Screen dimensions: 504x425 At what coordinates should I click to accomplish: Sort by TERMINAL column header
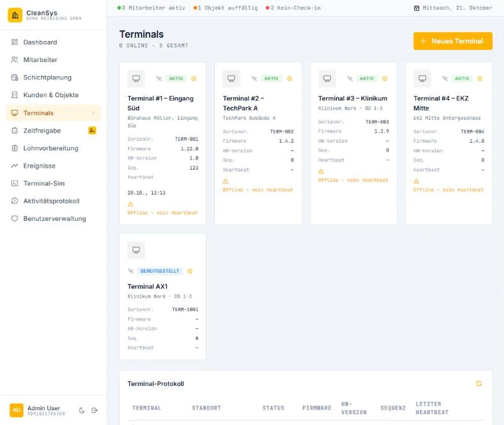click(x=146, y=408)
